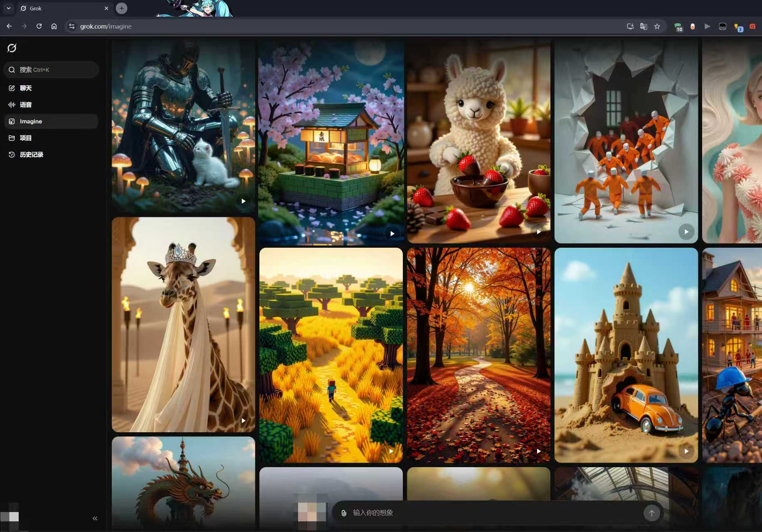The width and height of the screenshot is (762, 532).
Task: Open the 语音 voice section
Action: pyautogui.click(x=25, y=105)
